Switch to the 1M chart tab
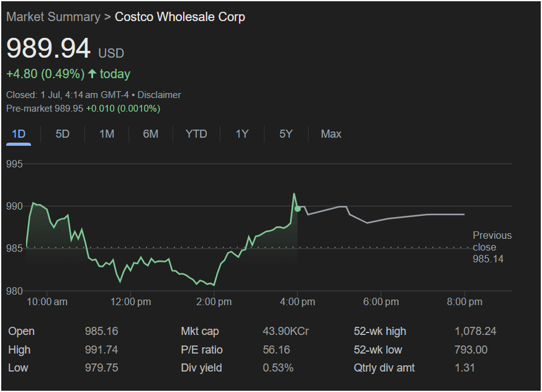 tap(107, 134)
